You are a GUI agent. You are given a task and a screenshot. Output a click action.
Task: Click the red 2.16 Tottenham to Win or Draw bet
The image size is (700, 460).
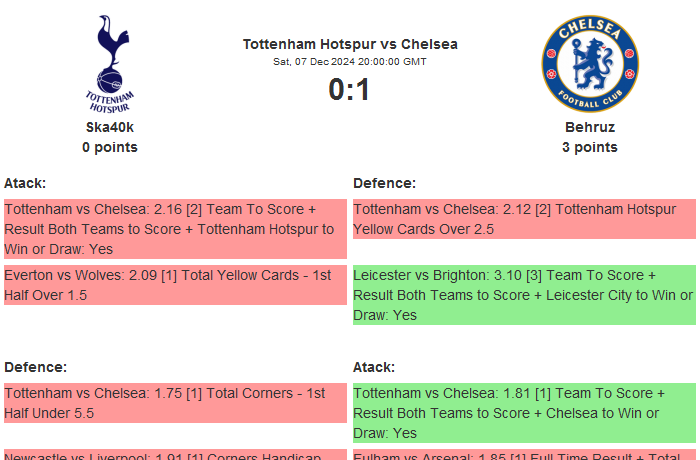point(175,229)
